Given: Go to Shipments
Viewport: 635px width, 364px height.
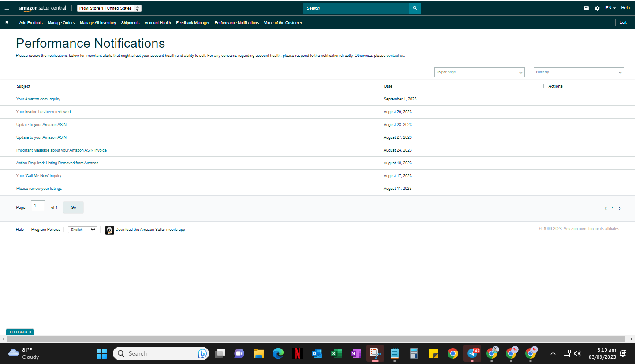Looking at the screenshot, I should (x=130, y=23).
